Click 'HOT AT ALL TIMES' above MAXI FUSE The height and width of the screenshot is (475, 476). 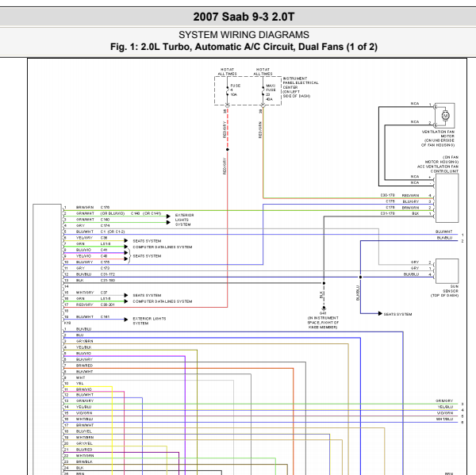pyautogui.click(x=263, y=71)
